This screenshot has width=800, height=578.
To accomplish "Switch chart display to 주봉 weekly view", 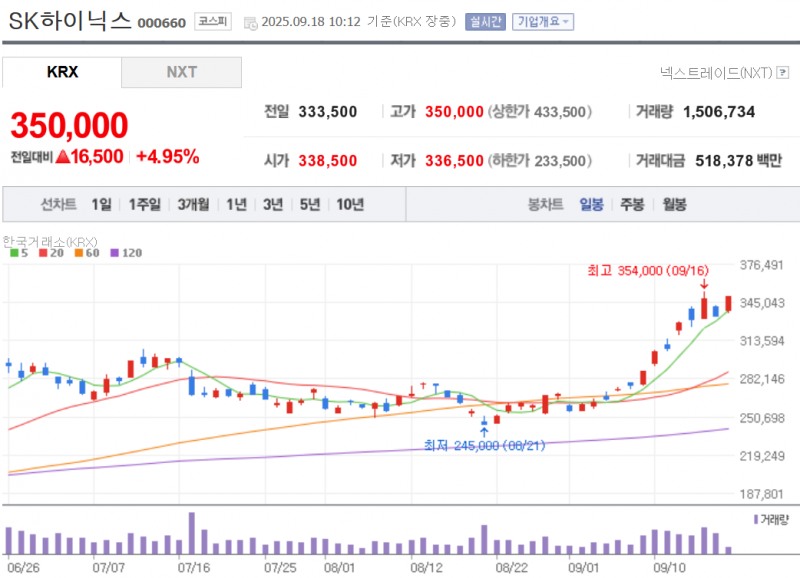I will click(x=634, y=205).
